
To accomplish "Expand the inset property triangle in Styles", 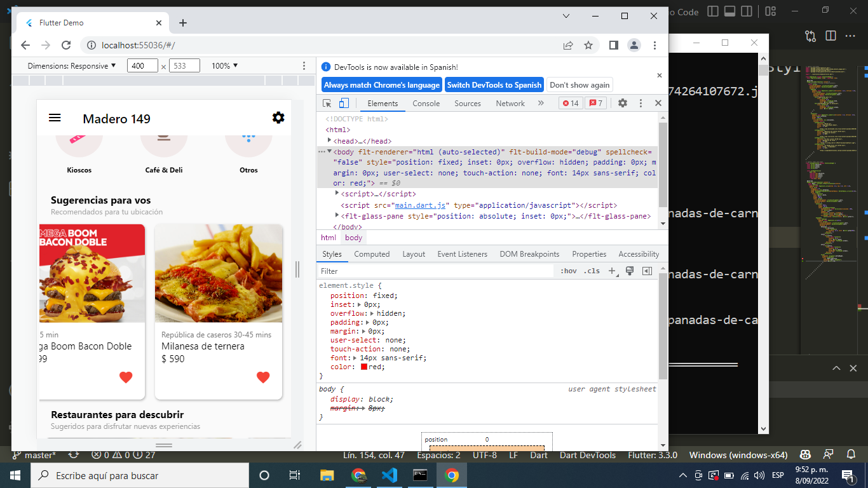I will click(x=359, y=304).
